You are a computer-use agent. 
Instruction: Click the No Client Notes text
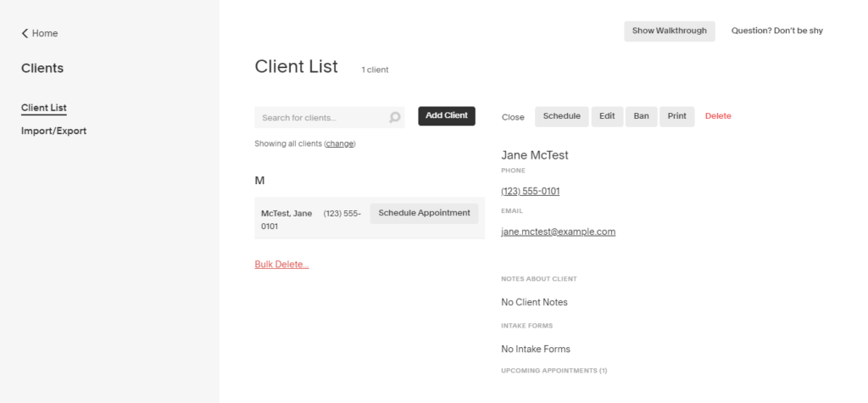click(534, 302)
